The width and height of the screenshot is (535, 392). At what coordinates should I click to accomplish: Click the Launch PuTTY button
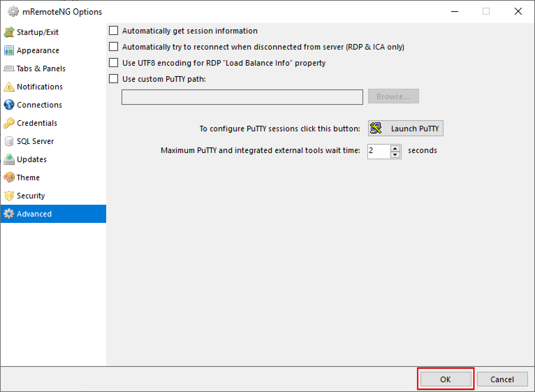coord(406,128)
